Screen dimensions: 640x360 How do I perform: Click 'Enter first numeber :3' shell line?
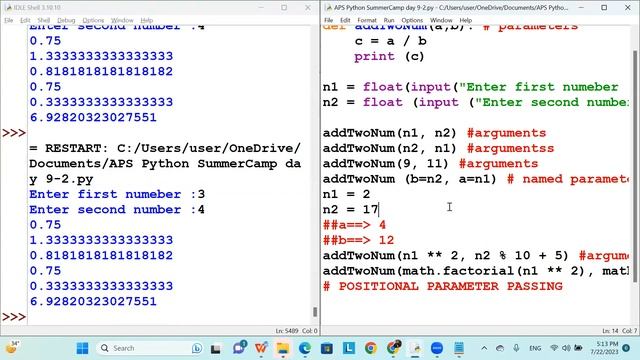[x=117, y=194]
